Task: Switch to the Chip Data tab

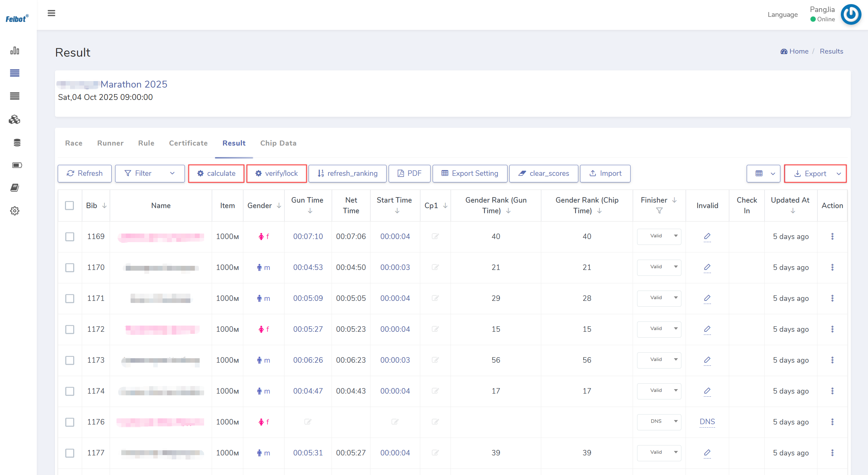Action: [278, 143]
